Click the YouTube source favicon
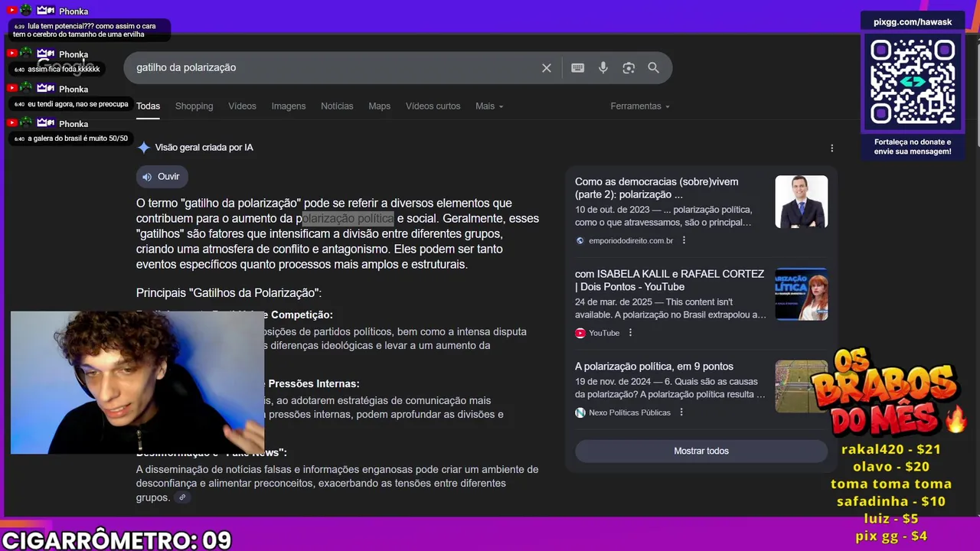This screenshot has width=980, height=551. (x=580, y=333)
